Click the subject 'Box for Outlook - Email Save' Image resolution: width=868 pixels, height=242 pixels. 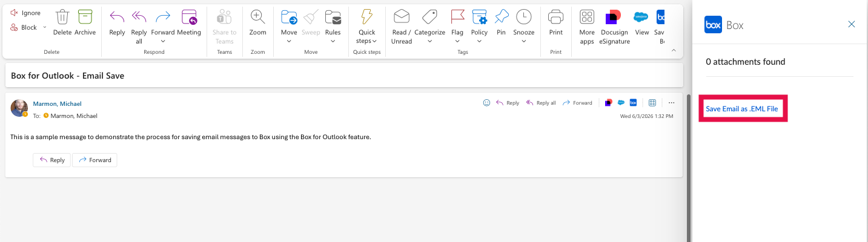tap(68, 76)
